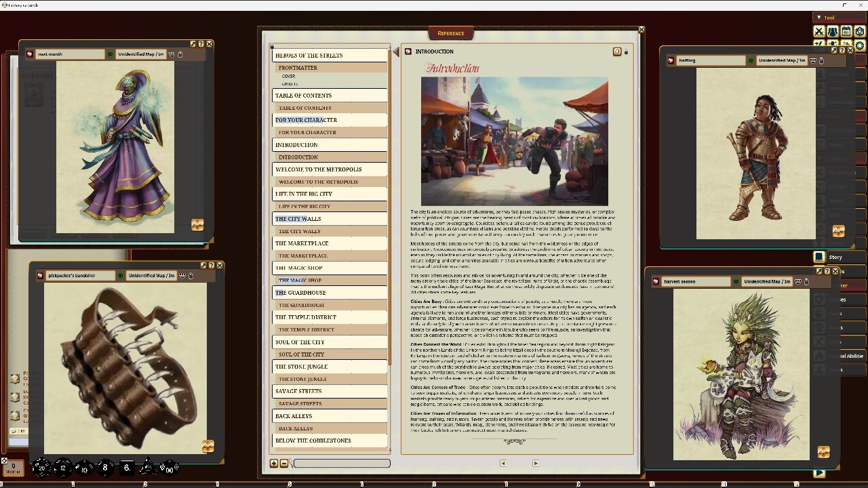Open the party sheet icon in the Tool panel
This screenshot has width=868, height=488.
coord(832,31)
